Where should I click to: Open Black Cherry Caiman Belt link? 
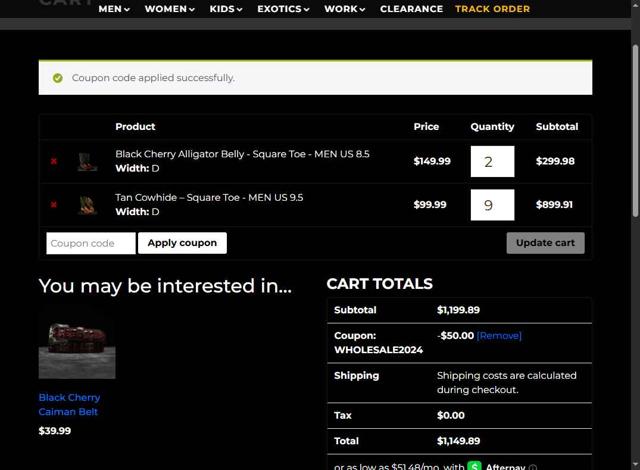click(x=69, y=404)
